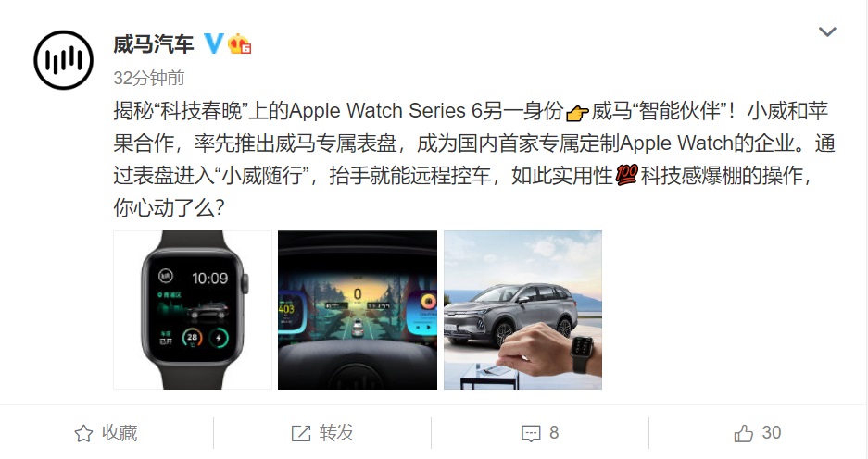Click the orange crown membership badge

click(239, 43)
